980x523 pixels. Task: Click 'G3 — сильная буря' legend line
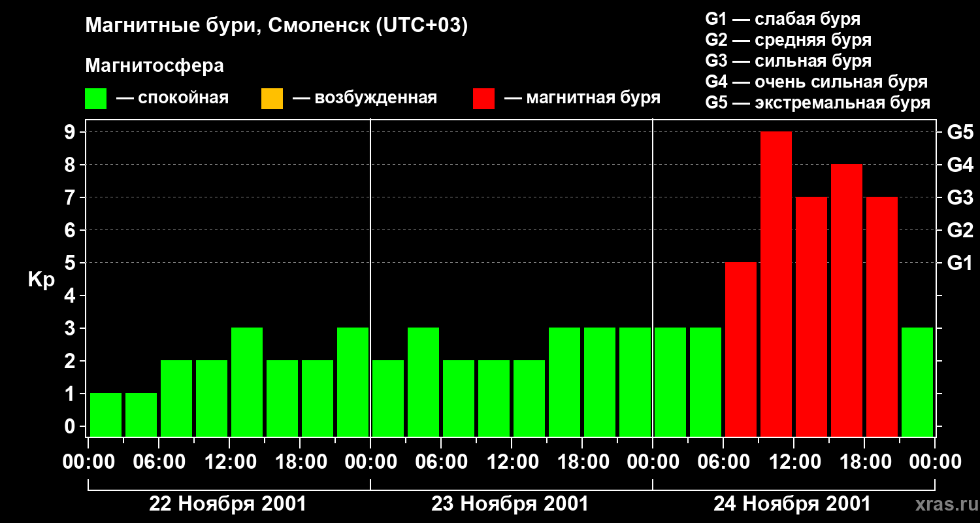pyautogui.click(x=788, y=61)
